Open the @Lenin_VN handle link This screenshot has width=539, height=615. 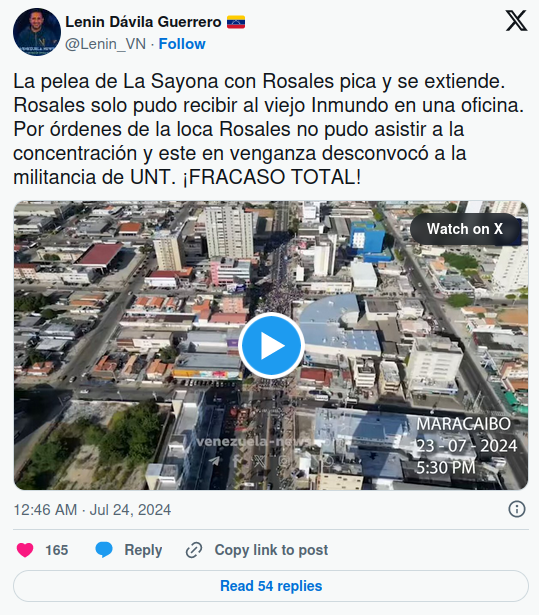105,44
